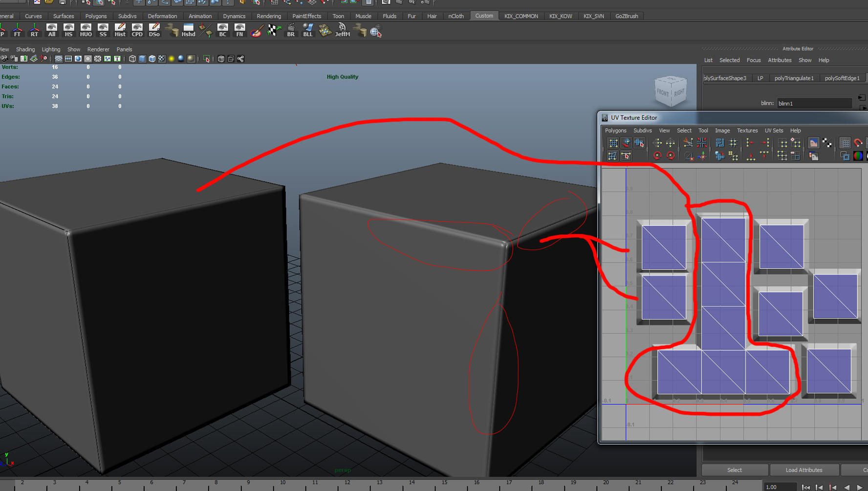Rotate selected UVs counterclockwise

(657, 156)
